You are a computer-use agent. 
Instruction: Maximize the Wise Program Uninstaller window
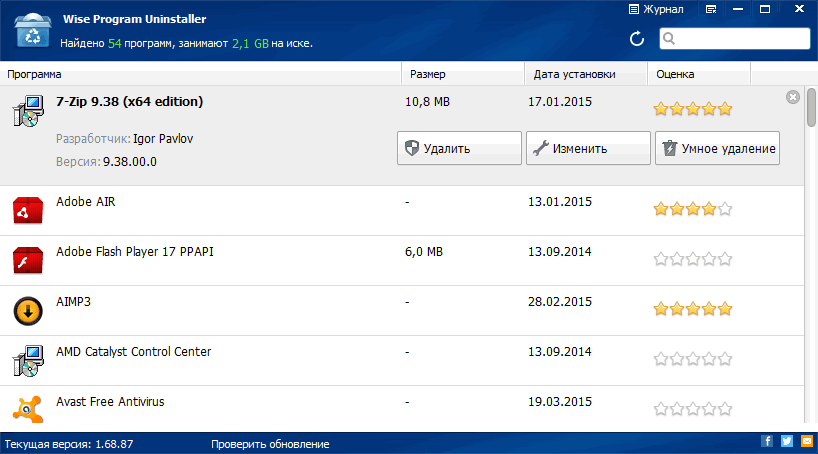coord(765,9)
